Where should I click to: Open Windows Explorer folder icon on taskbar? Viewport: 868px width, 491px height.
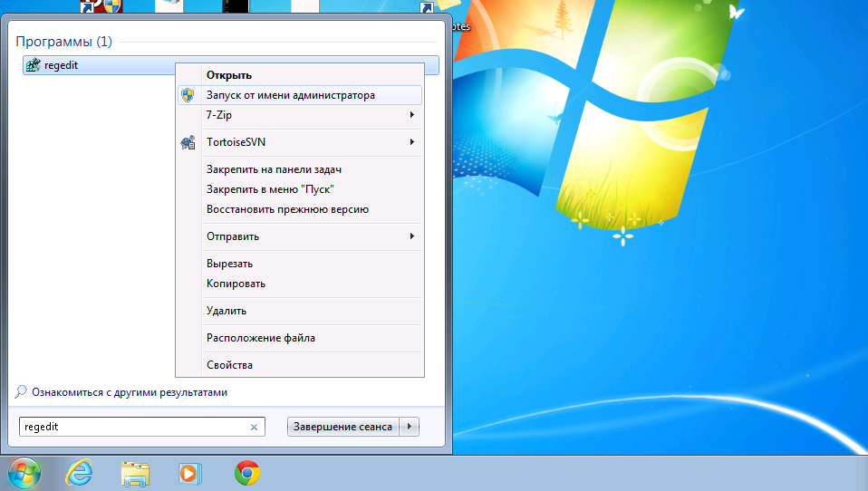point(135,475)
